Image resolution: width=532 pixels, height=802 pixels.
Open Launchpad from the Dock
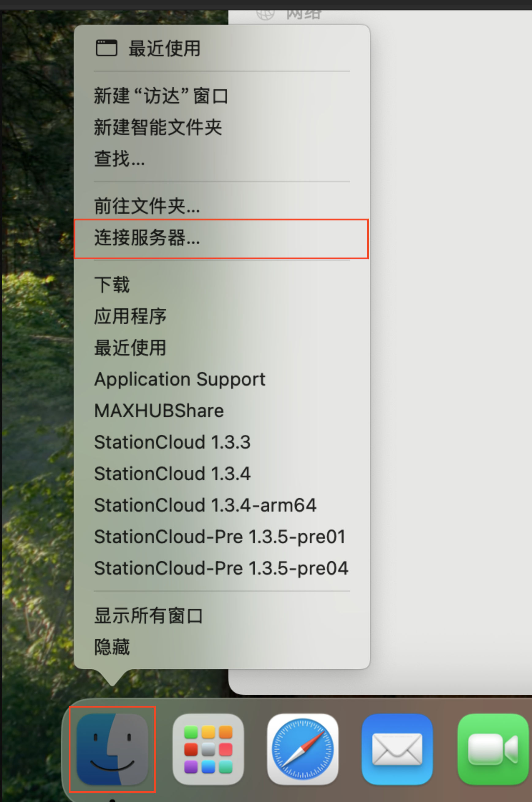208,749
